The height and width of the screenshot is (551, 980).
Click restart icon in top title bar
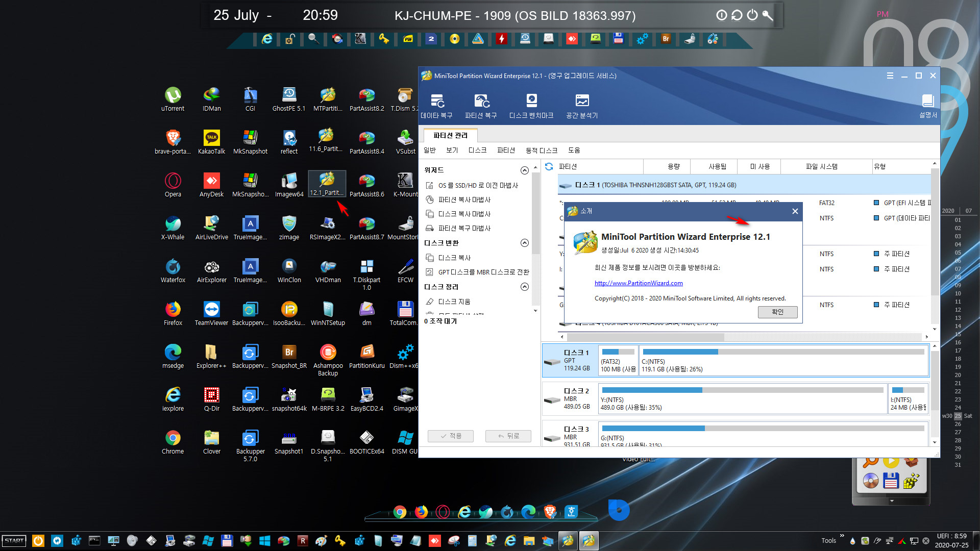737,15
